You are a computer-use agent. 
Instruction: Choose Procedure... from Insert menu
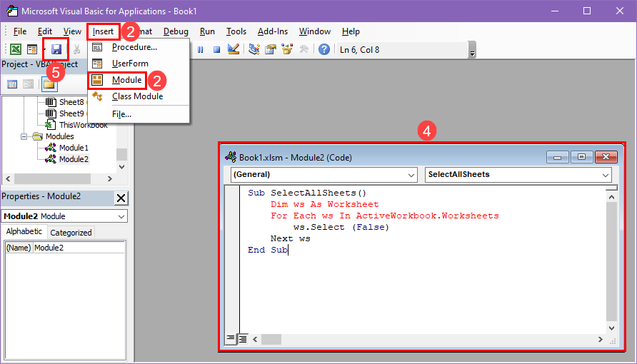139,48
